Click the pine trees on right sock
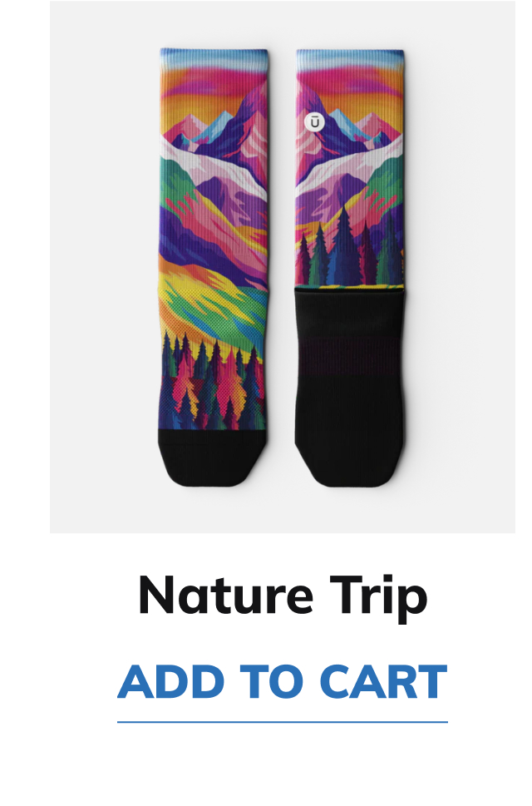The height and width of the screenshot is (806, 532). (349, 252)
